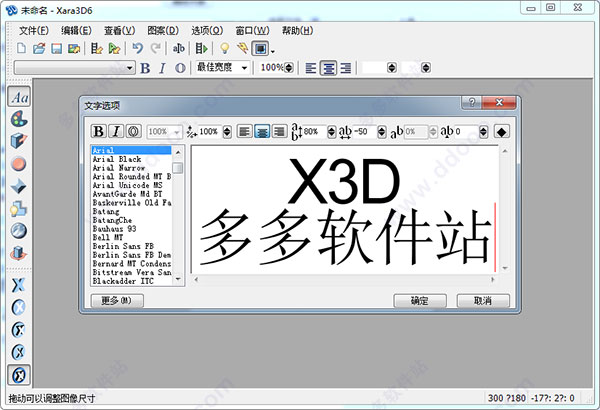Image resolution: width=600 pixels, height=410 pixels.
Task: Select the extrude cube tool in left sidebar
Action: (18, 141)
